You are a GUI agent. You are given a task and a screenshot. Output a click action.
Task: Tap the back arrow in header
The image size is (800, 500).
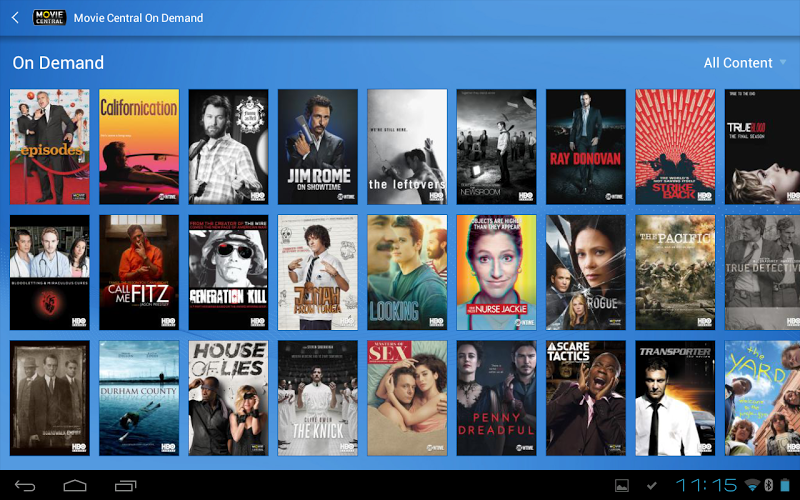[15, 17]
